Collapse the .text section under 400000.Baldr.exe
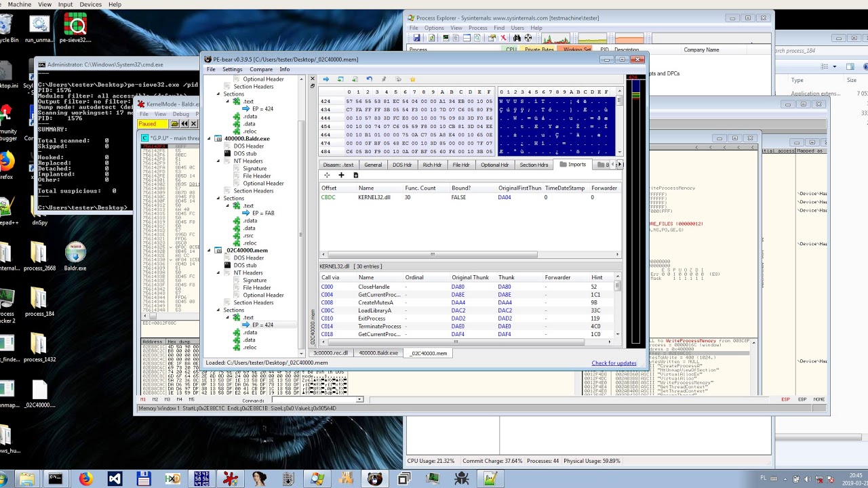The image size is (868, 488). [228, 205]
